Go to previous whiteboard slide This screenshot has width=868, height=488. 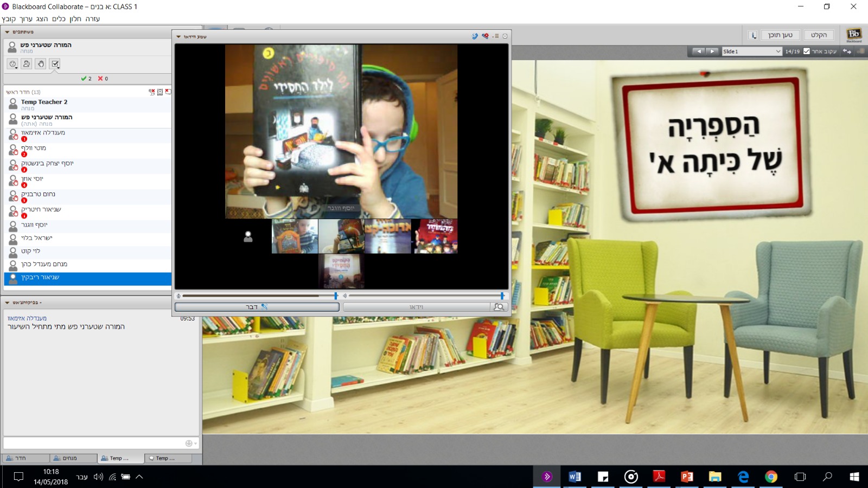pos(699,52)
